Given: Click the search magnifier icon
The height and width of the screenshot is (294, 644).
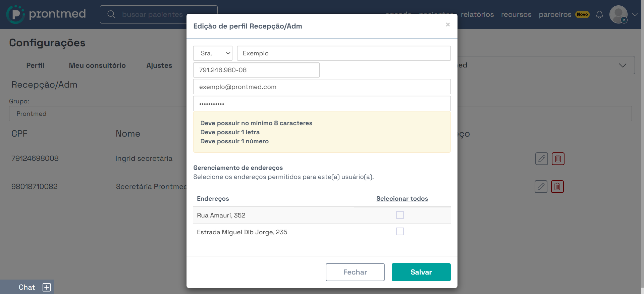Looking at the screenshot, I should [111, 14].
